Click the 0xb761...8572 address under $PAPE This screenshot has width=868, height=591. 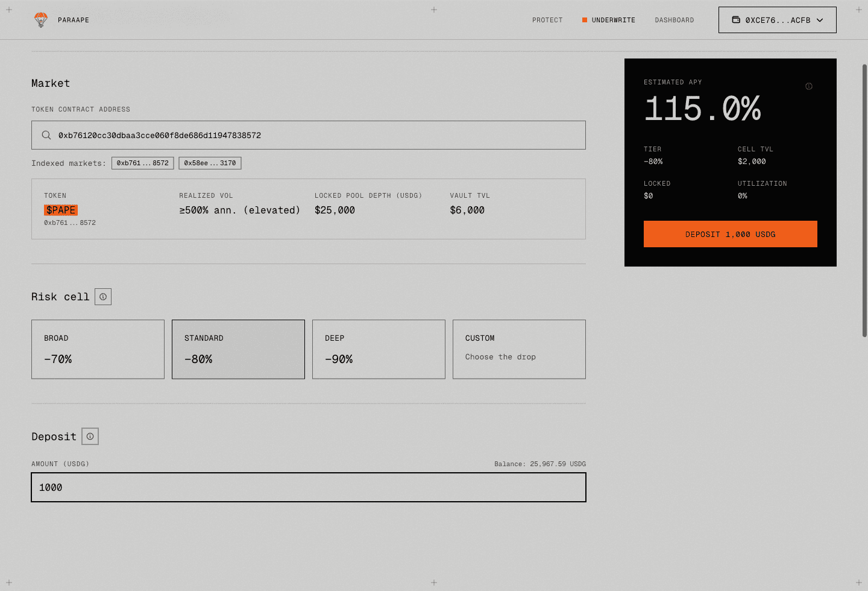pos(70,223)
